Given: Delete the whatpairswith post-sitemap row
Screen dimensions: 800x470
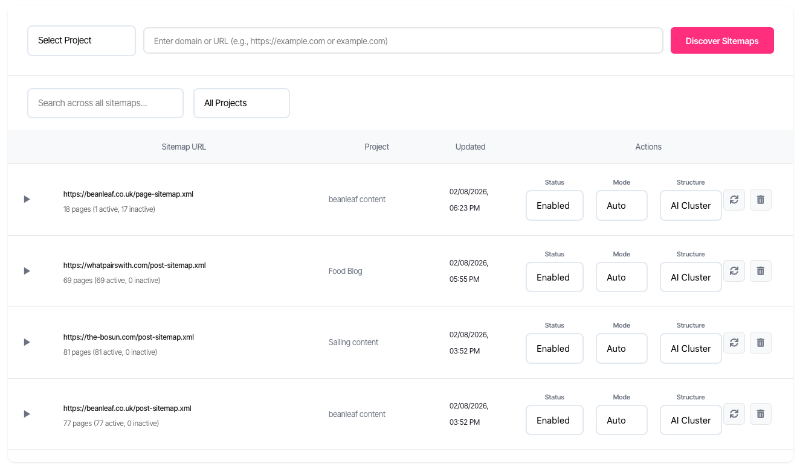Looking at the screenshot, I should (x=760, y=271).
